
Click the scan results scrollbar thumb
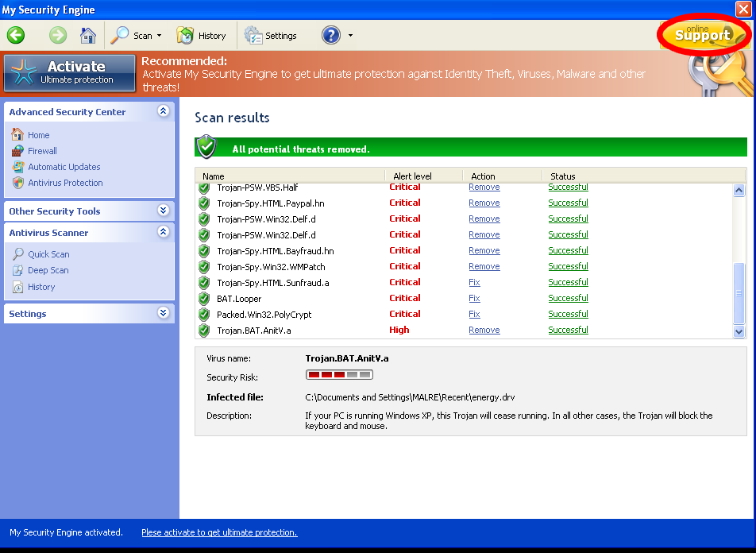(x=739, y=293)
